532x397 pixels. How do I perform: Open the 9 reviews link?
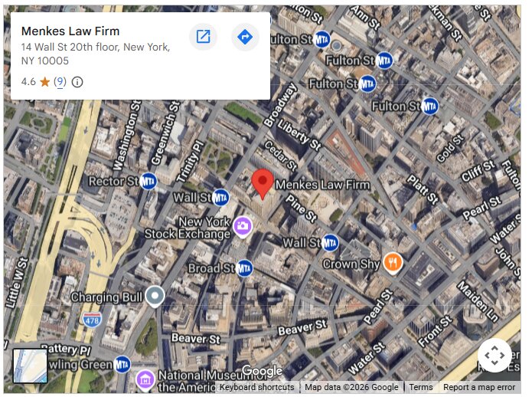[60, 82]
